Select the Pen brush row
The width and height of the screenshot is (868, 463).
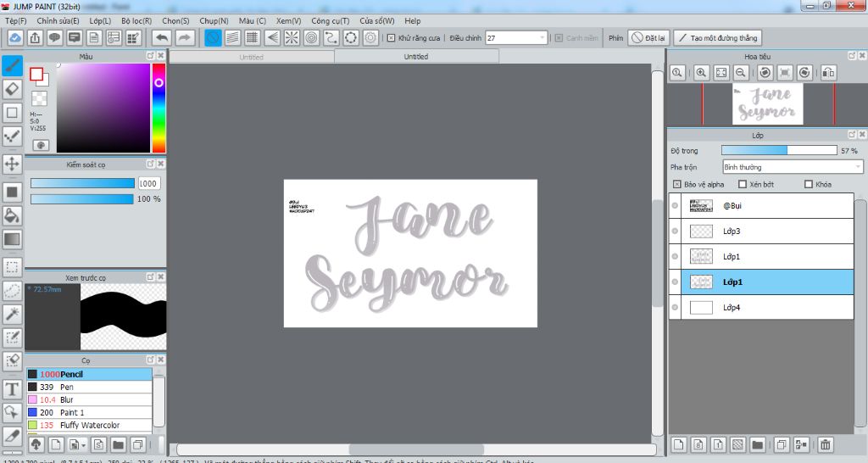tap(89, 388)
